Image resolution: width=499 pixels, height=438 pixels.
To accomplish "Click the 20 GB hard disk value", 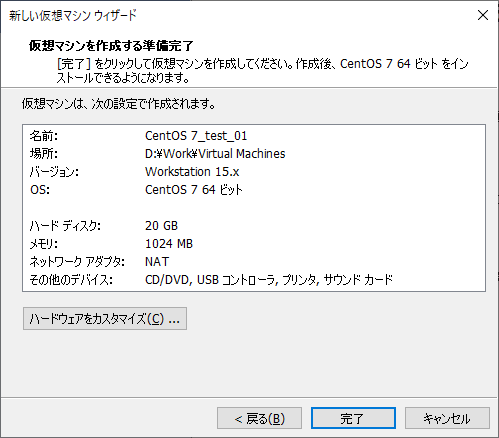I will click(161, 226).
